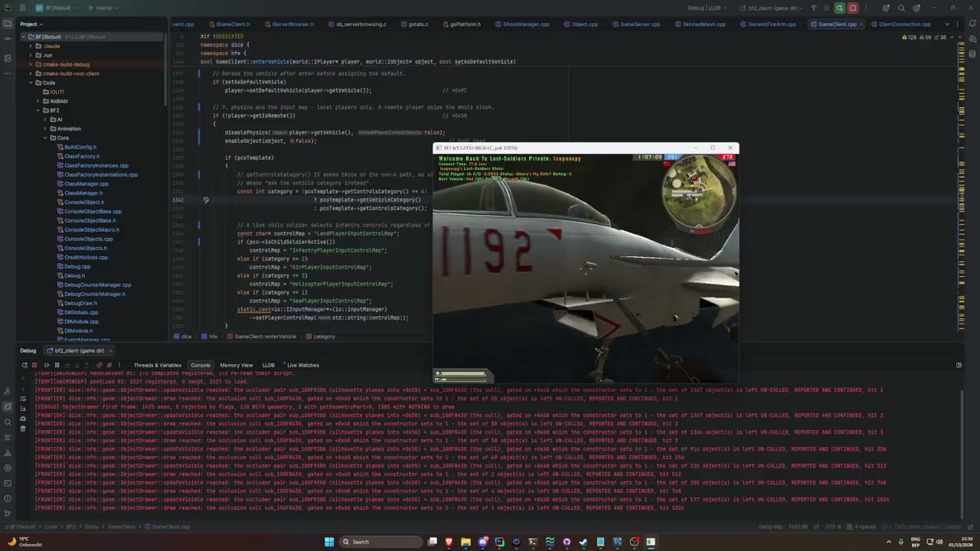Viewport: 980px width, 551px height.
Task: Open the Structure tool window icon
Action: click(x=8, y=57)
